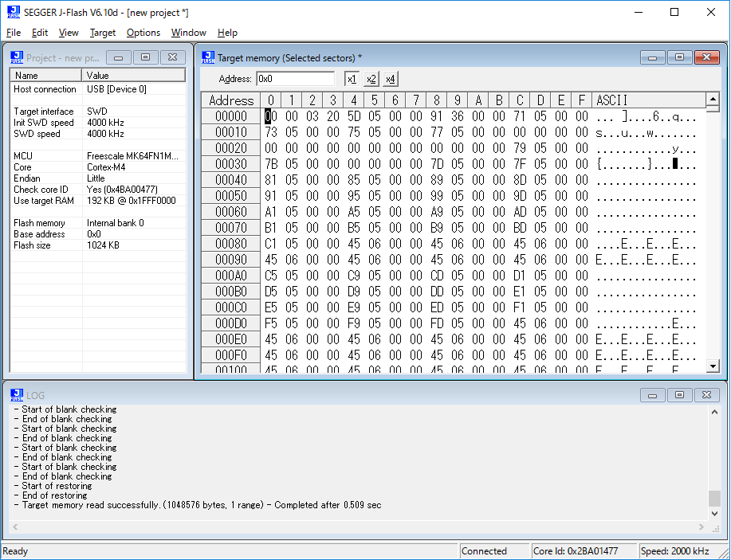Close the Project window

click(172, 57)
